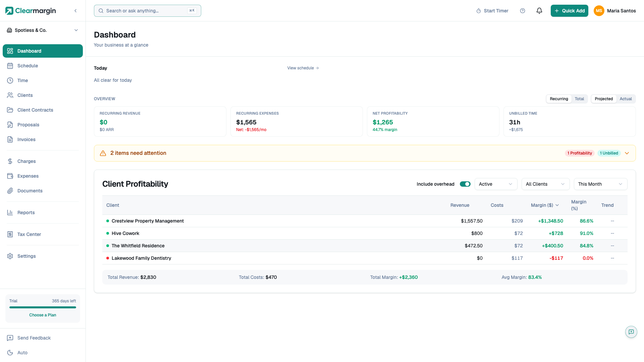
Task: Click the notifications bell icon
Action: tap(539, 11)
